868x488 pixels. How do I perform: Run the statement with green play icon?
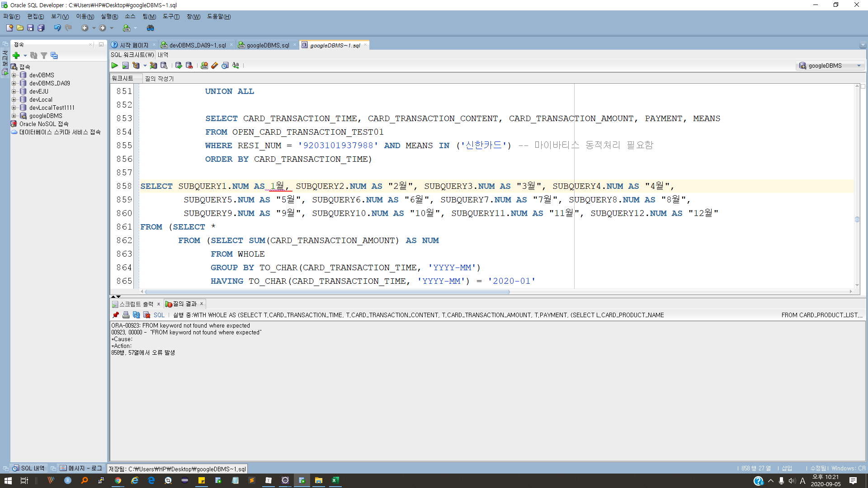tap(115, 66)
